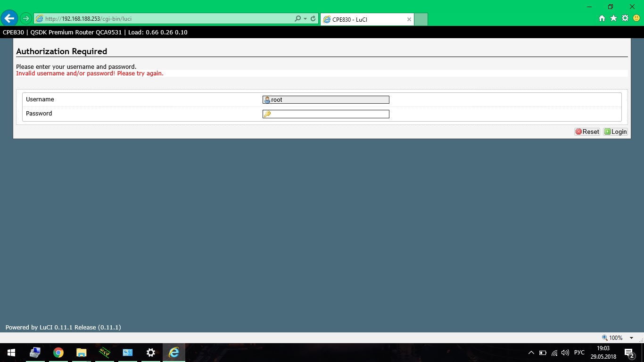Open Favorites with the star icon
The width and height of the screenshot is (644, 362).
click(x=613, y=18)
